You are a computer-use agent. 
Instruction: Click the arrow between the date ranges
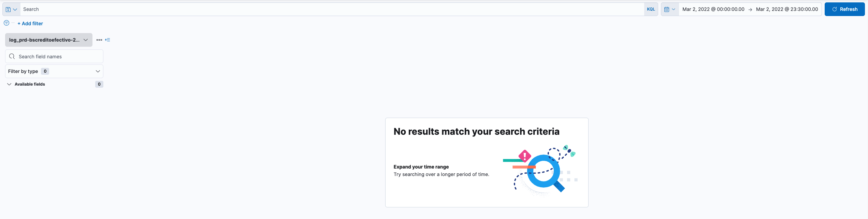click(x=750, y=10)
